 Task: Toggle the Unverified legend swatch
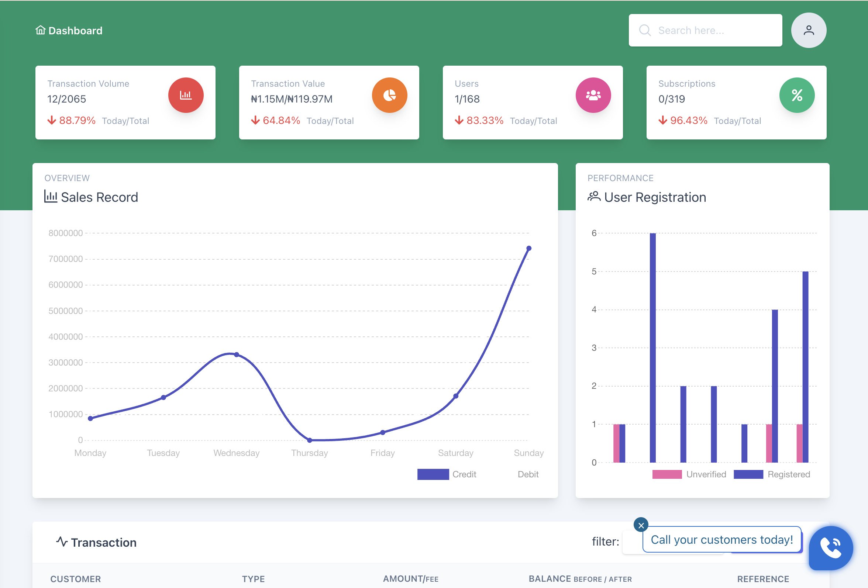[667, 474]
